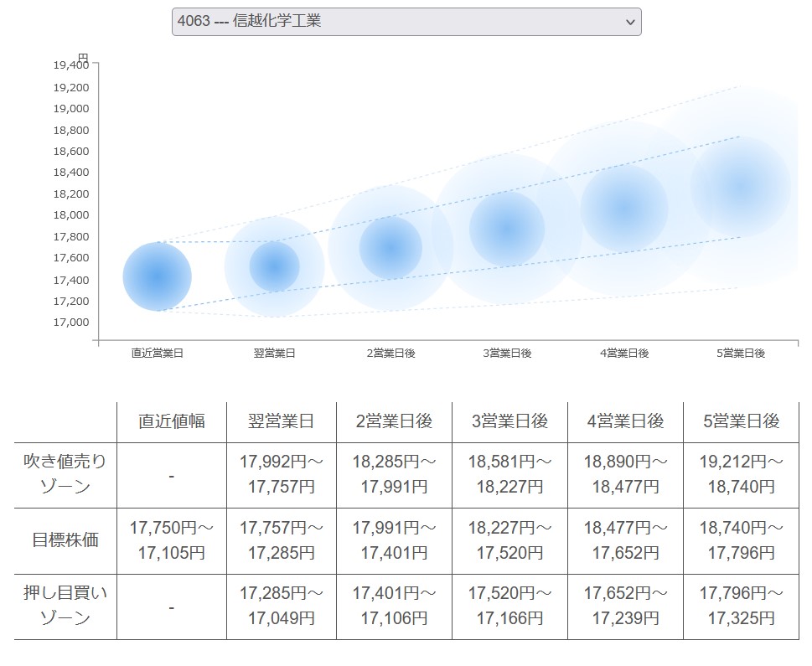Click y-axis value 18,400
The height and width of the screenshot is (666, 812).
(x=71, y=173)
